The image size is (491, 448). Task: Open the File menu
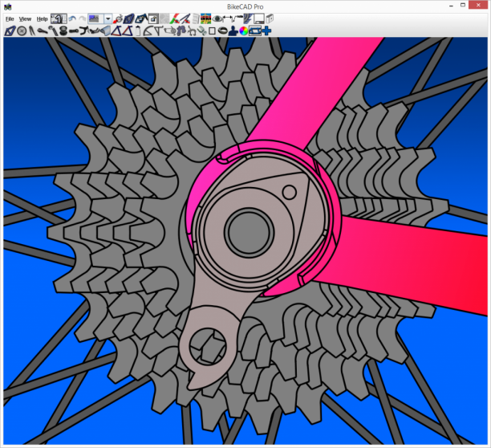coord(10,19)
